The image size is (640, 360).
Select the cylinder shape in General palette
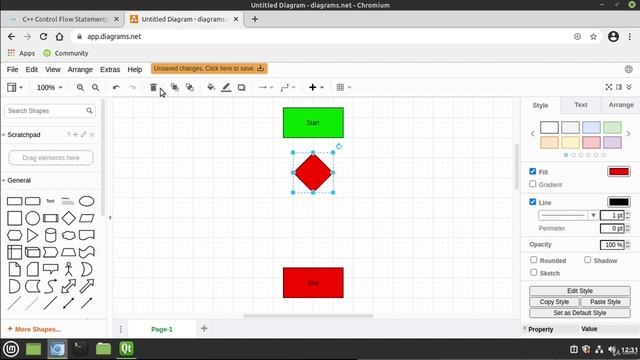[x=51, y=235]
